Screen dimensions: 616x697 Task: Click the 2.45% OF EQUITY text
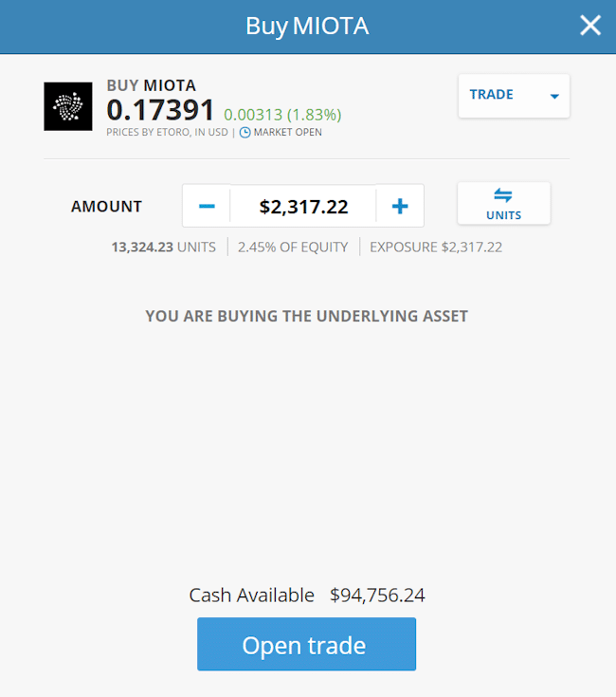(x=293, y=248)
